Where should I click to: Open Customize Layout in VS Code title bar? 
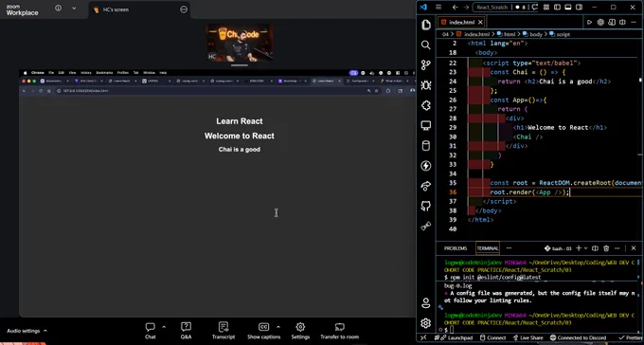pos(546,7)
